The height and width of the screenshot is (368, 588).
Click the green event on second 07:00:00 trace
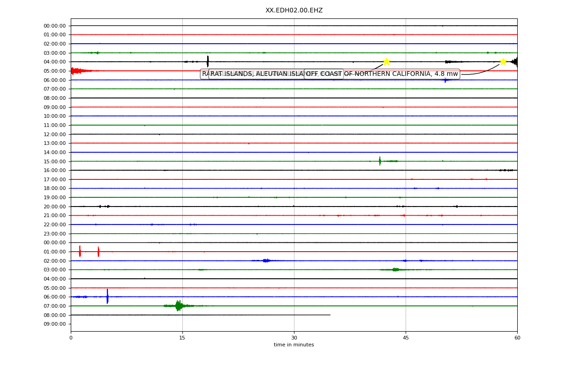coord(178,305)
